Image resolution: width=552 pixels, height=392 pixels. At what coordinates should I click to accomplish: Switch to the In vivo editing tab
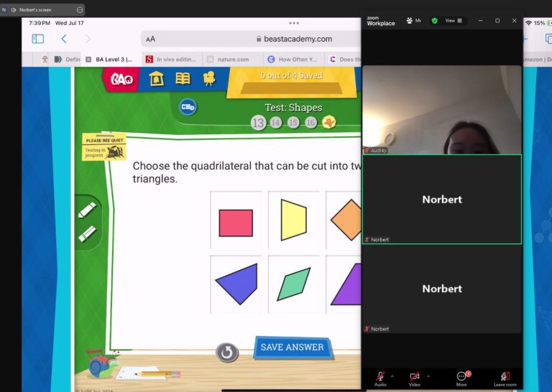[172, 60]
